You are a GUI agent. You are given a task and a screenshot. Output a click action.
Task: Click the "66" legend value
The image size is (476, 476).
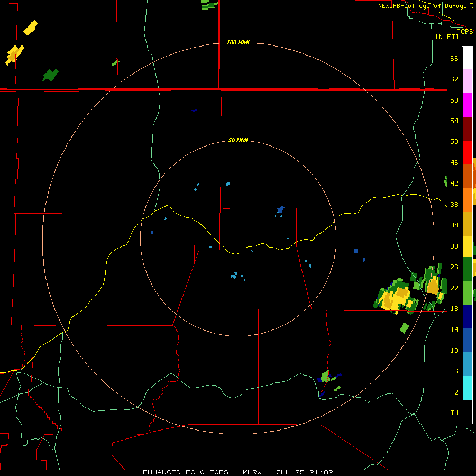tap(454, 58)
